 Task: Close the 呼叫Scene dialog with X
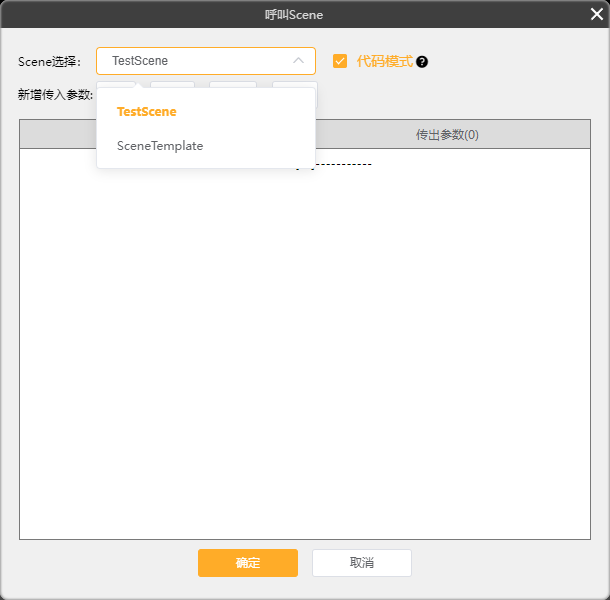tap(596, 14)
